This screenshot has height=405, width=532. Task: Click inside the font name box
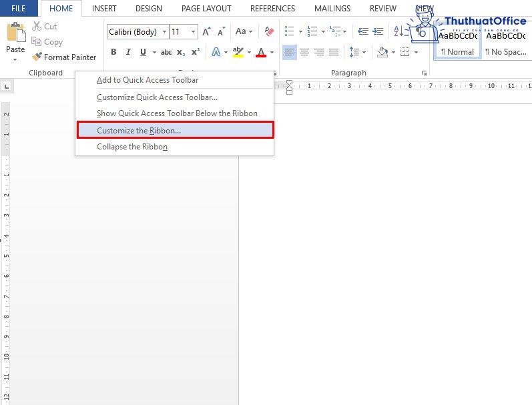pyautogui.click(x=134, y=32)
